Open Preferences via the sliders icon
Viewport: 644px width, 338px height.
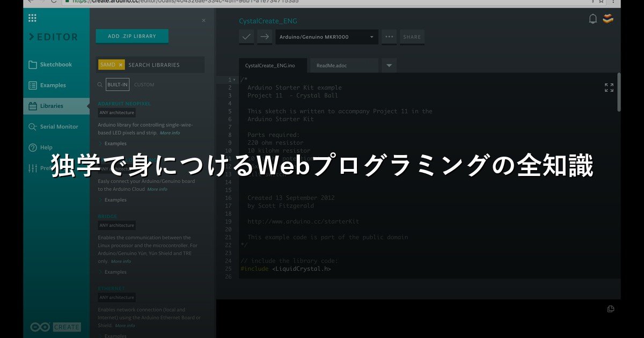[34, 168]
